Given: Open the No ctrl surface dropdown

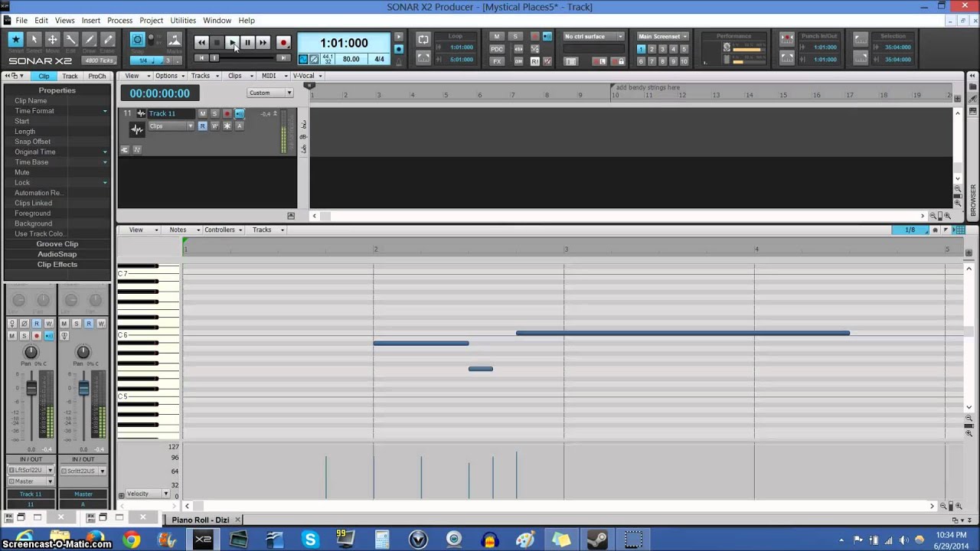Looking at the screenshot, I should [x=593, y=36].
